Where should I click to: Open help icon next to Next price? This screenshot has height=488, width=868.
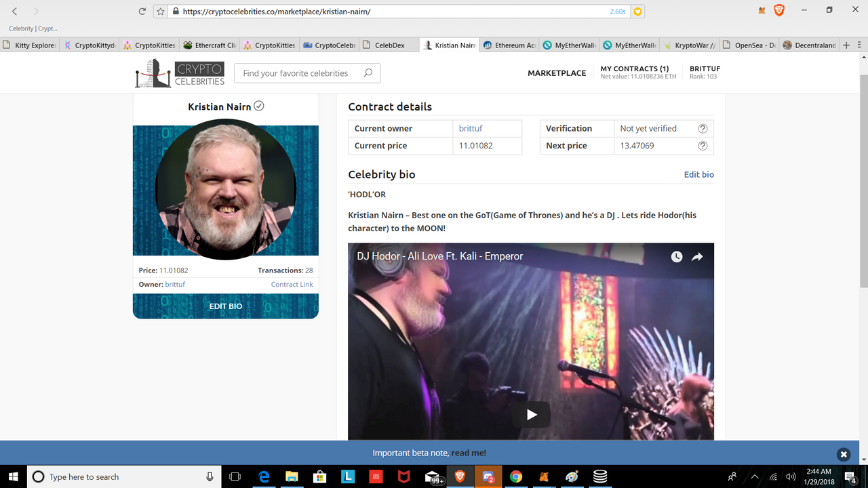(x=703, y=146)
